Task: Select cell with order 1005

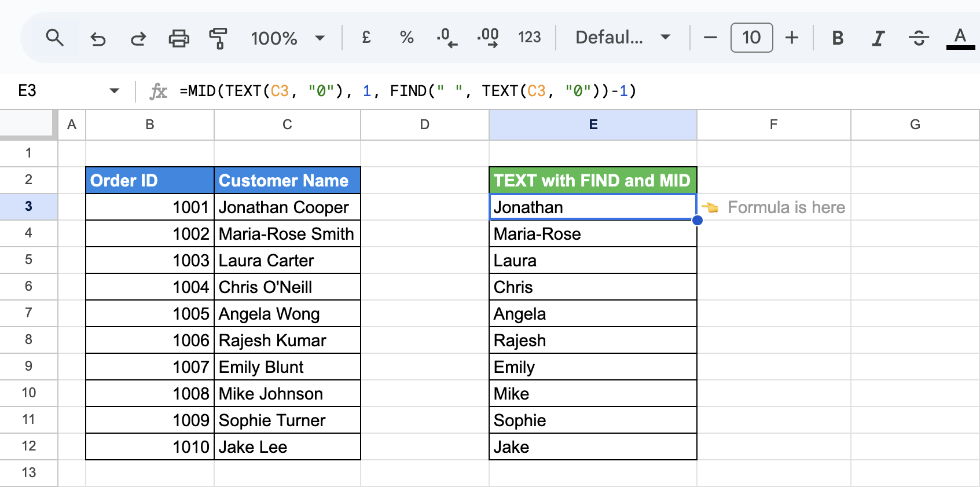Action: click(150, 313)
